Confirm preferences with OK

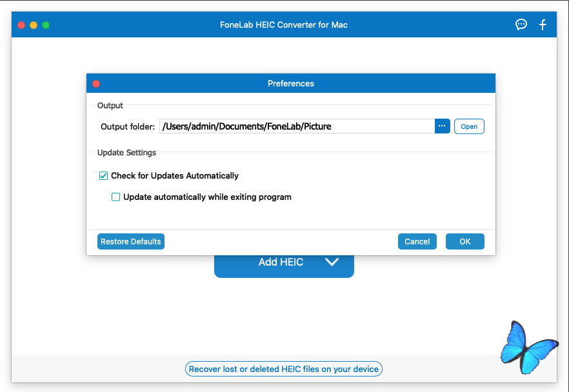pyautogui.click(x=464, y=242)
